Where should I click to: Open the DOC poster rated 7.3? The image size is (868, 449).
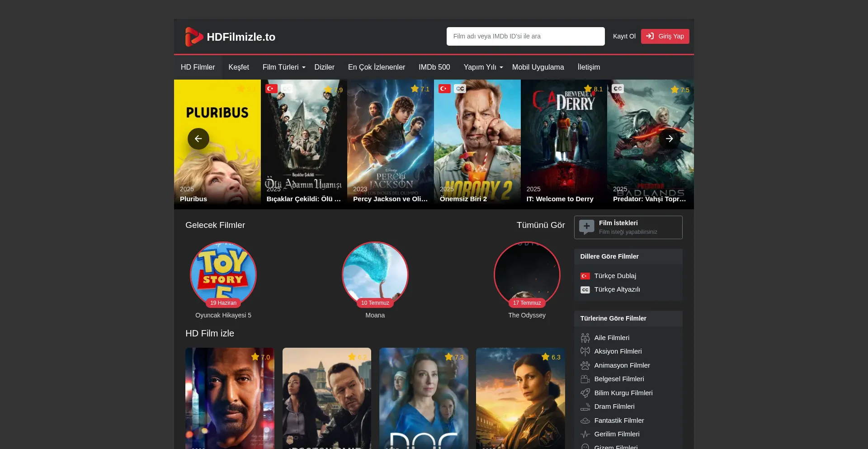(424, 398)
